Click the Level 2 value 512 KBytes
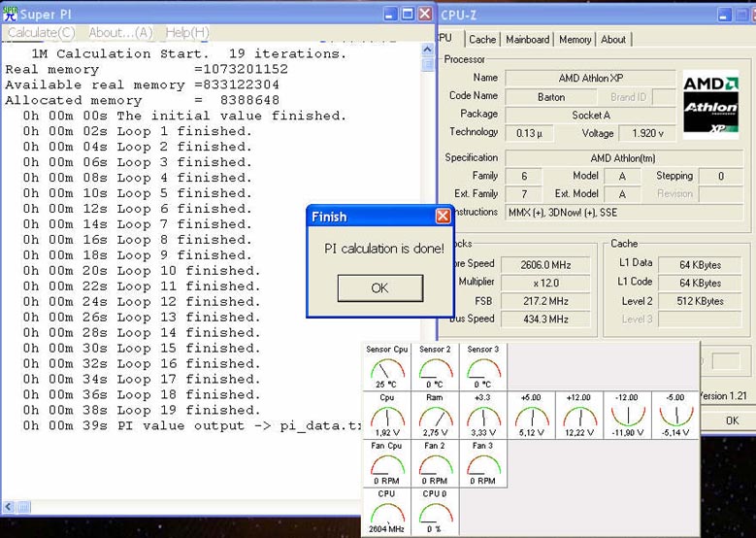 (x=700, y=301)
